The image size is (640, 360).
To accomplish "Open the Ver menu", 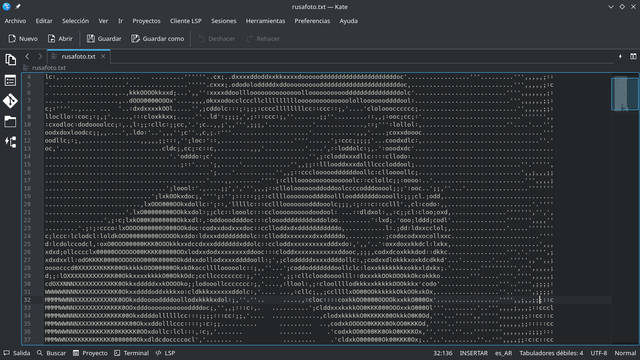I will coord(103,21).
